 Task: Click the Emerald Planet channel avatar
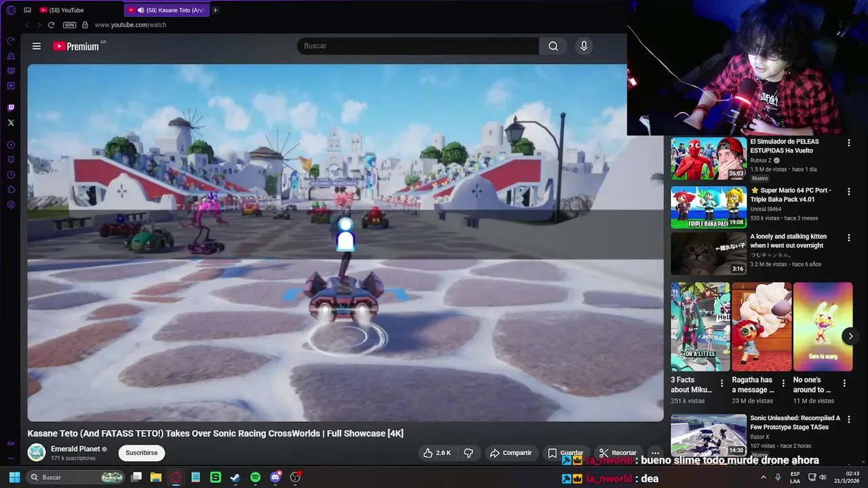(37, 453)
